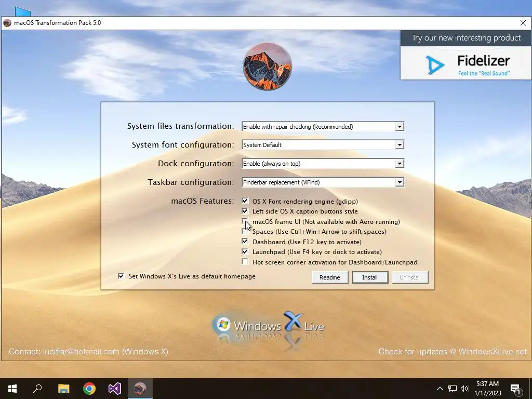Expand Taskbar configuration dropdown arrow

click(x=400, y=182)
